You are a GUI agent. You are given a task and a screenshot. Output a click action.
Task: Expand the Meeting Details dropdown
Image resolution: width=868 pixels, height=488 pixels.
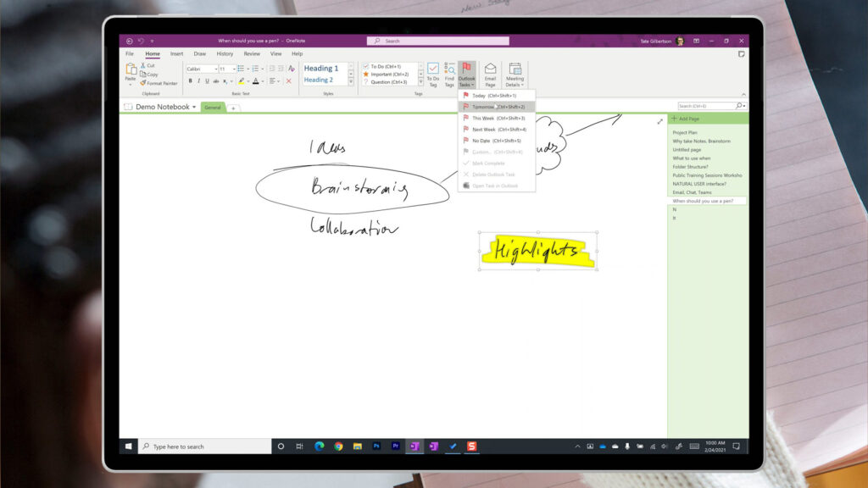[515, 85]
